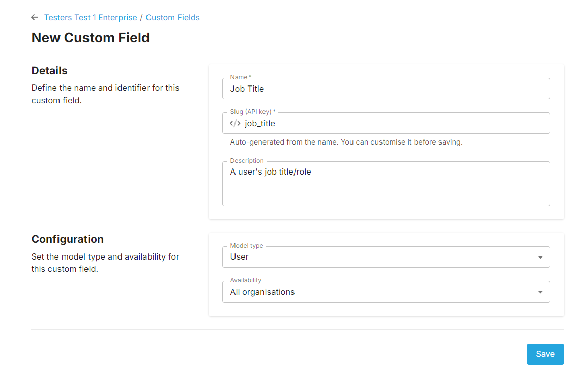Click the 'Auto-generated from the name' helper text
The height and width of the screenshot is (371, 588).
pyautogui.click(x=346, y=142)
